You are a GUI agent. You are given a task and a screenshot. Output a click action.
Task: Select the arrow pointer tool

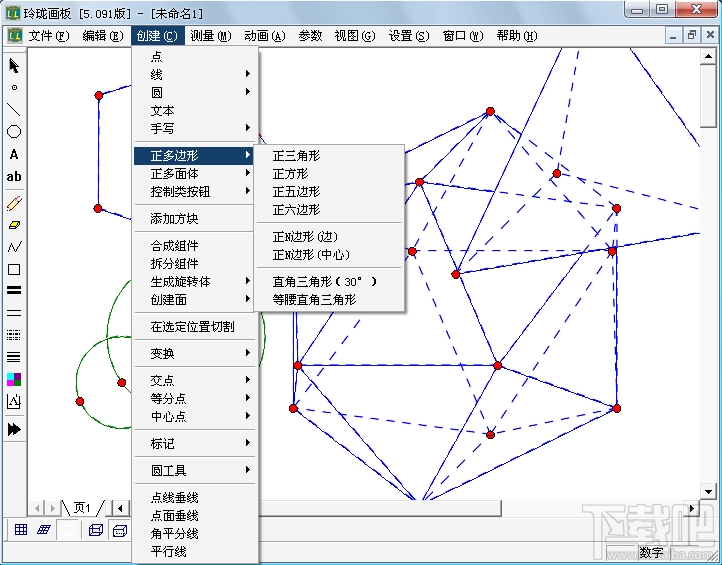tap(14, 66)
